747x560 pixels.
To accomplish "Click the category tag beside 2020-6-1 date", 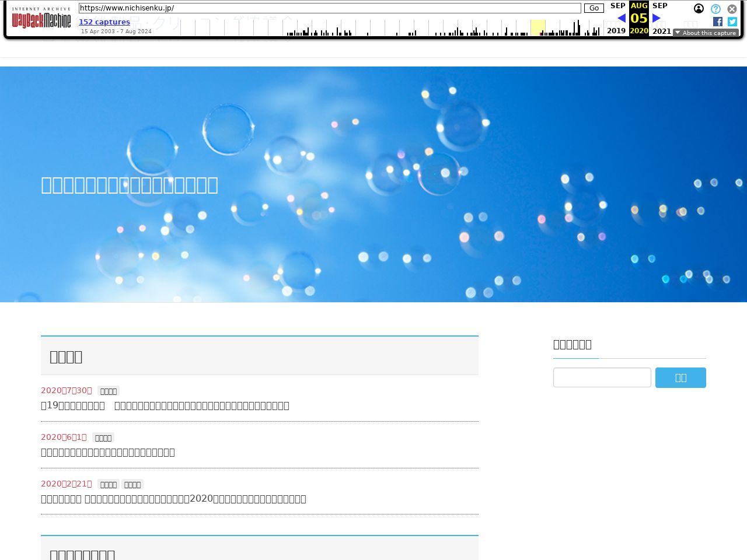I will pos(103,437).
